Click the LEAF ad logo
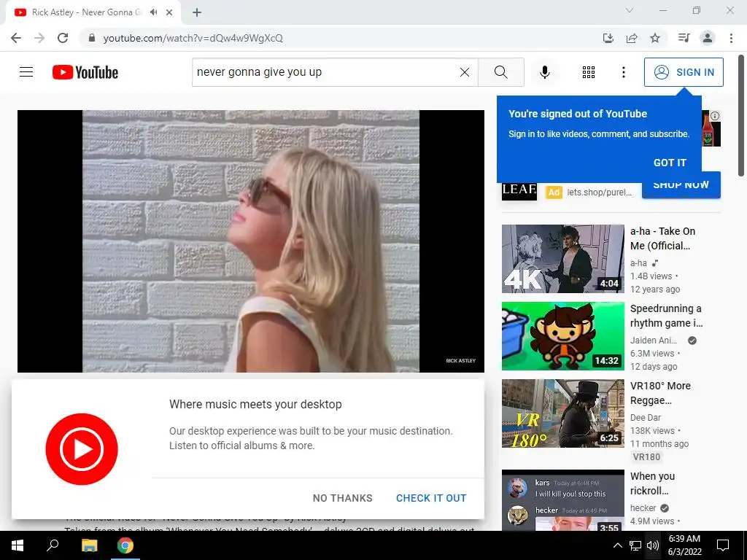The image size is (747, 560). tap(519, 190)
